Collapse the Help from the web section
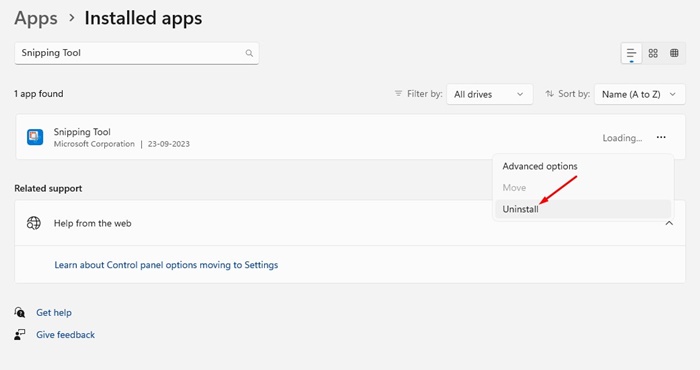This screenshot has height=370, width=700. [x=669, y=223]
